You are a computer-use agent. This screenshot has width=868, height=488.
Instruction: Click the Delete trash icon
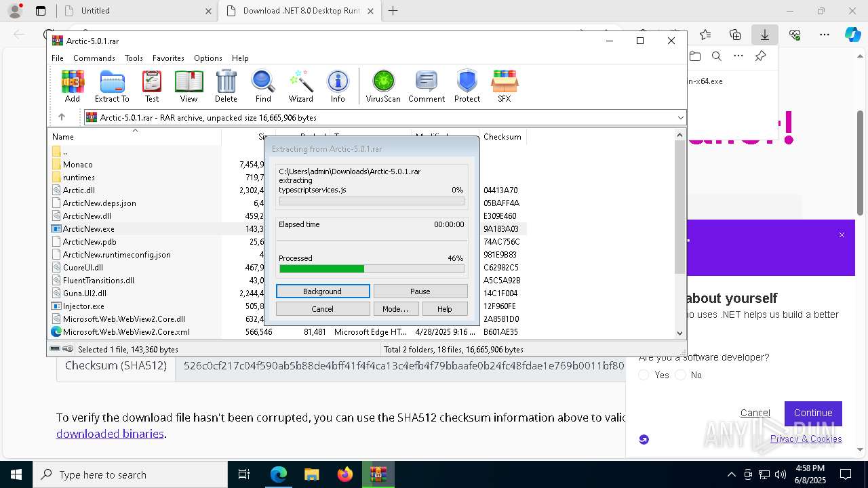click(x=226, y=86)
